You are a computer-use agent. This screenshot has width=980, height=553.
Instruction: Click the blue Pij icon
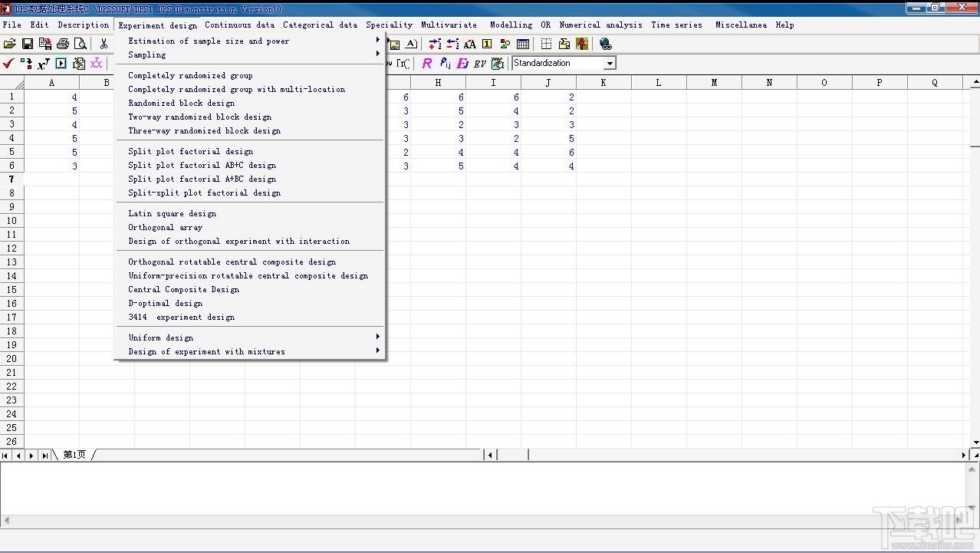point(445,64)
